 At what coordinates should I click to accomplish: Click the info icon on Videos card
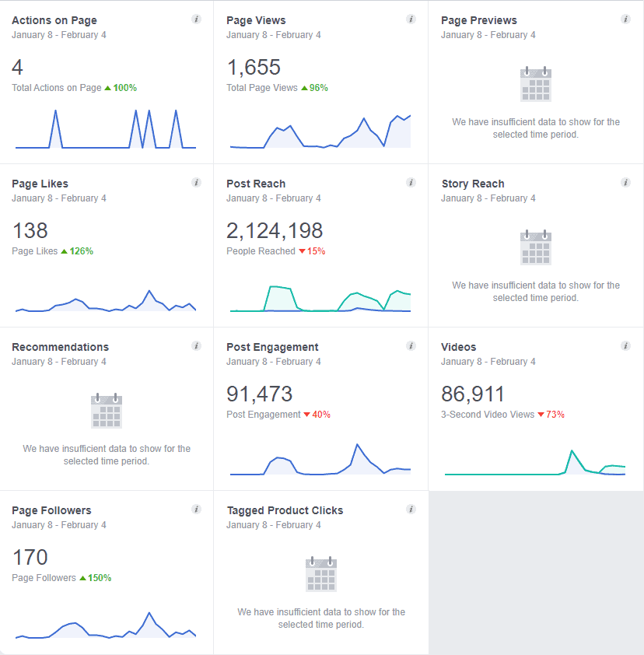pos(625,346)
